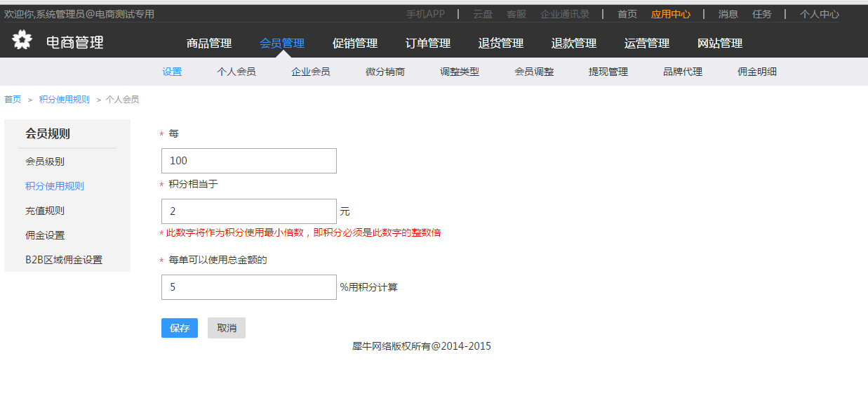The image size is (868, 408).
Task: Open the 促销管理 main menu
Action: tap(355, 44)
